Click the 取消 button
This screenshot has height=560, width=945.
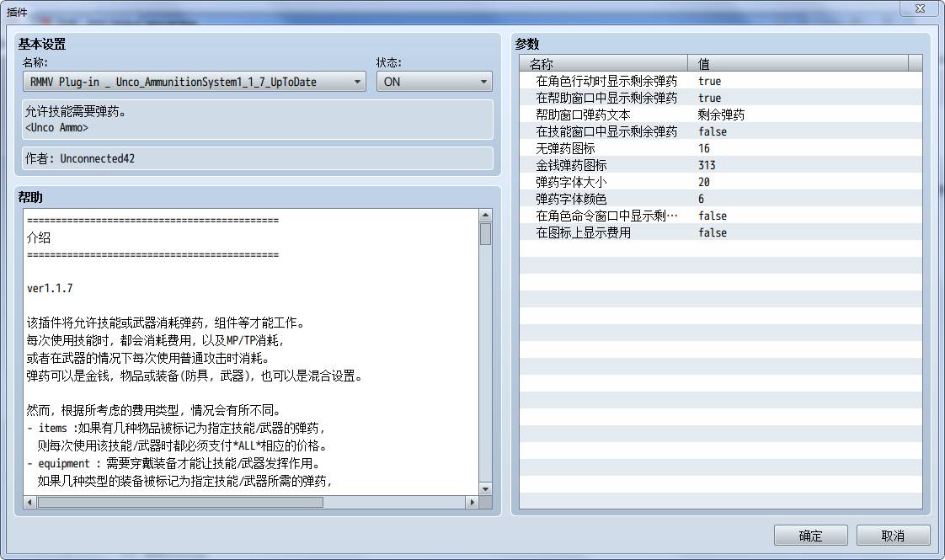893,536
